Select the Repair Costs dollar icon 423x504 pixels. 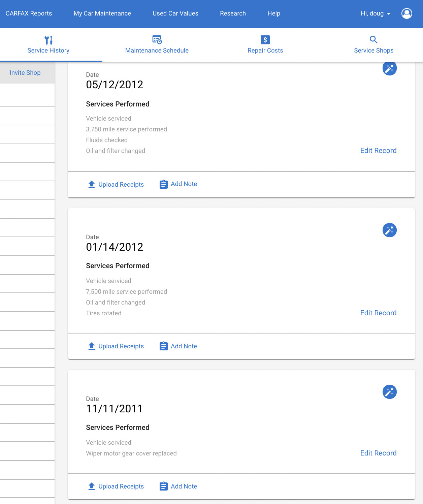coord(265,40)
